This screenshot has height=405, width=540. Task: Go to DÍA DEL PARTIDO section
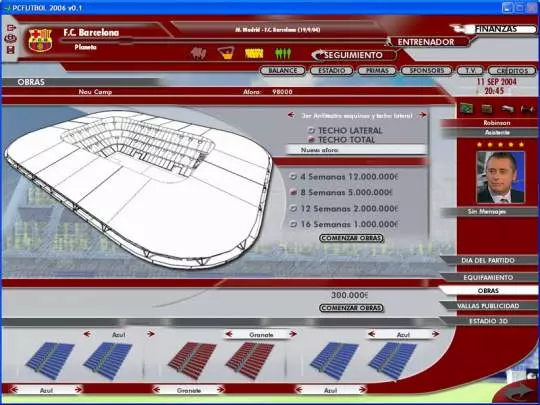(x=488, y=261)
